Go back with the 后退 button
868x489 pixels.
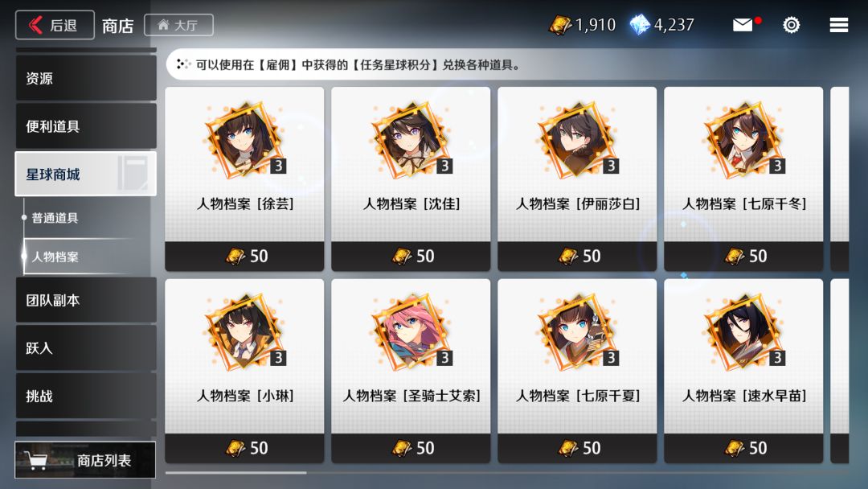(x=55, y=25)
